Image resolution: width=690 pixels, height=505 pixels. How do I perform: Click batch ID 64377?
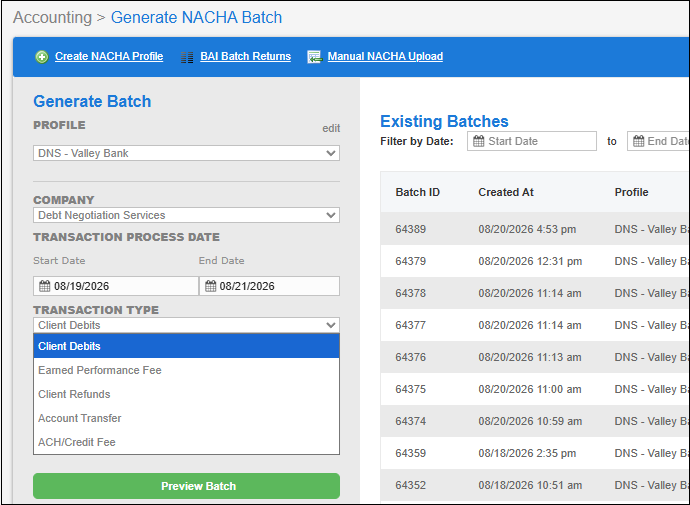pyautogui.click(x=411, y=326)
